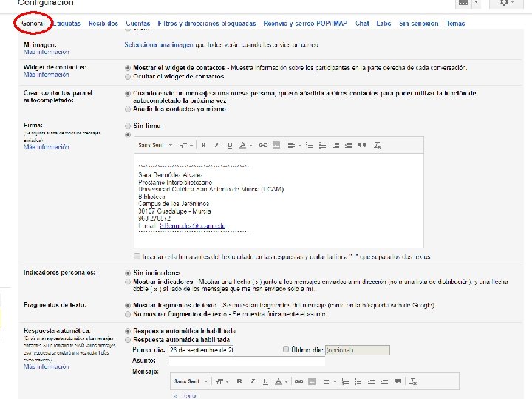
Task: Select Mostrar indicadores option
Action: click(x=128, y=282)
